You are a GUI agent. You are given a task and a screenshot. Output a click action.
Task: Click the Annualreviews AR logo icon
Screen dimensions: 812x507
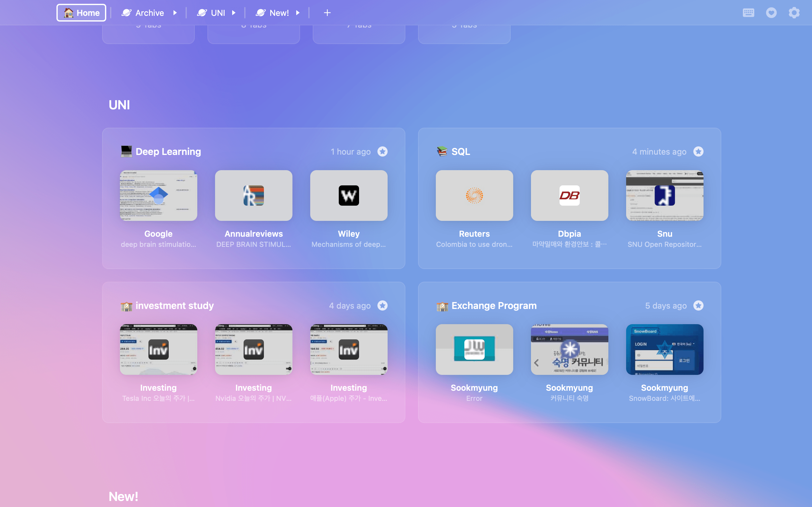click(x=253, y=196)
